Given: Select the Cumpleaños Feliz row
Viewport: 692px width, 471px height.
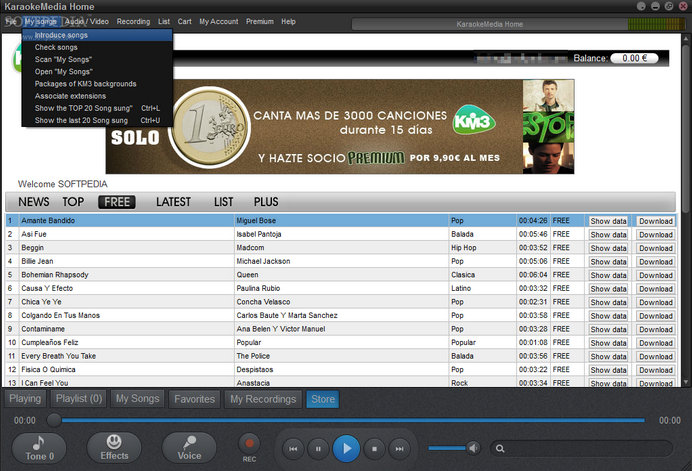Looking at the screenshot, I should pyautogui.click(x=340, y=343).
